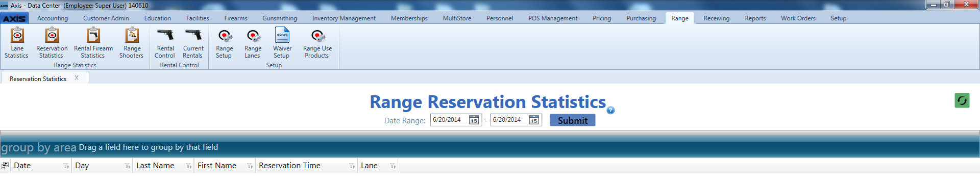The width and height of the screenshot is (980, 185).
Task: Open Reservation Statistics from ribbon
Action: point(52,43)
